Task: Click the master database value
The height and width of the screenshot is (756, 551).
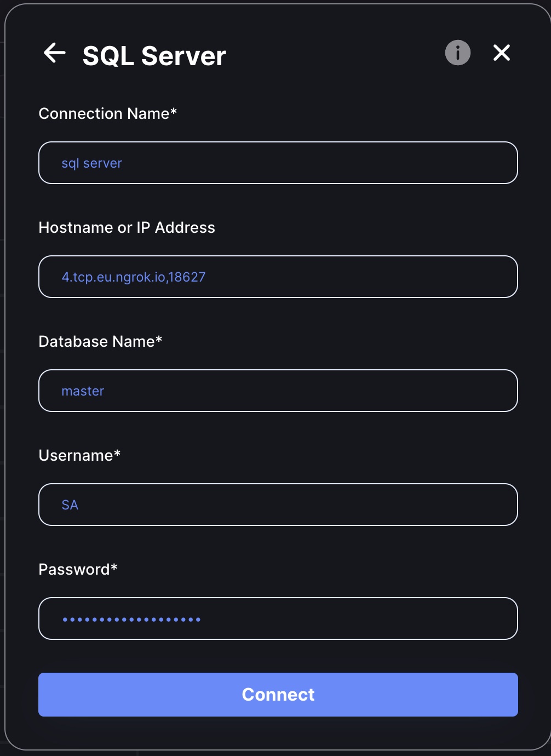Action: 83,391
